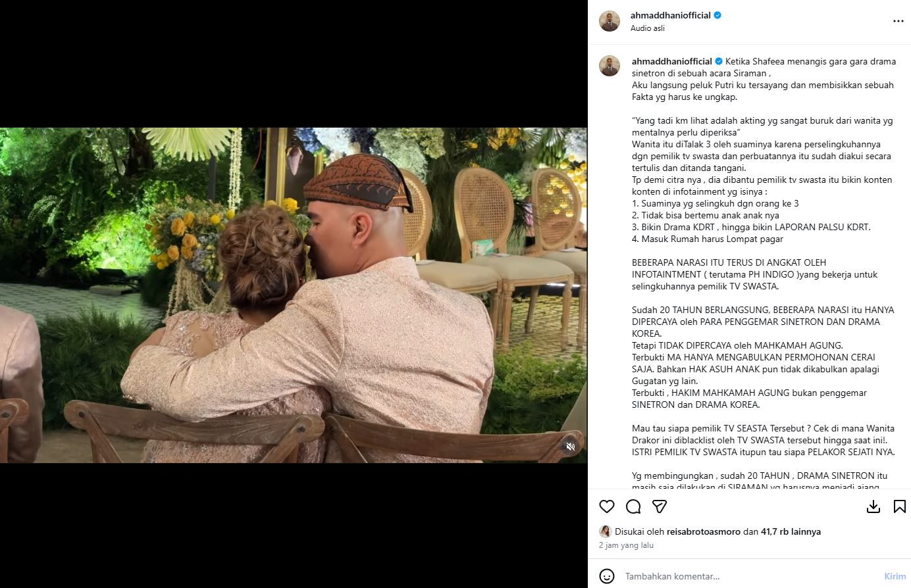Download the video with the download arrow icon
This screenshot has height=588, width=911.
coord(873,506)
